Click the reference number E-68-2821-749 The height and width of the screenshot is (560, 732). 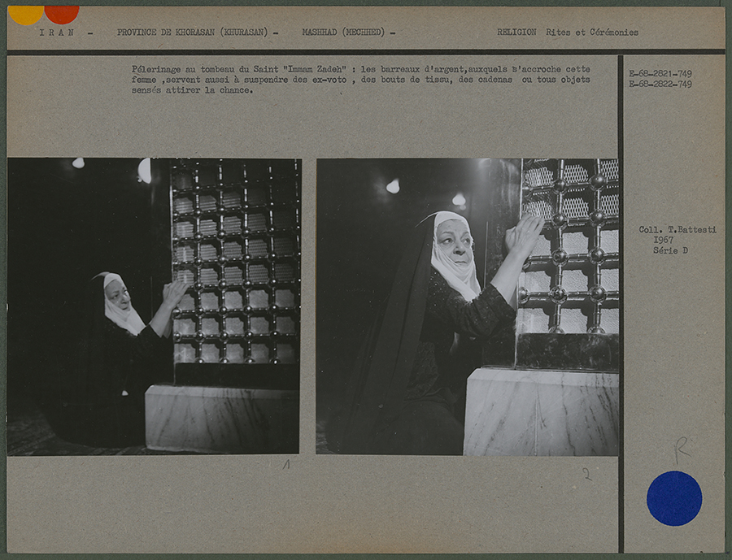click(x=660, y=74)
